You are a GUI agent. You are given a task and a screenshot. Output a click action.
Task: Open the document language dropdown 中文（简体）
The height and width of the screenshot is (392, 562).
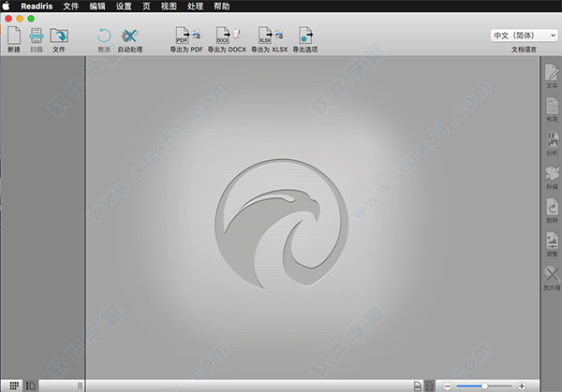tap(524, 36)
